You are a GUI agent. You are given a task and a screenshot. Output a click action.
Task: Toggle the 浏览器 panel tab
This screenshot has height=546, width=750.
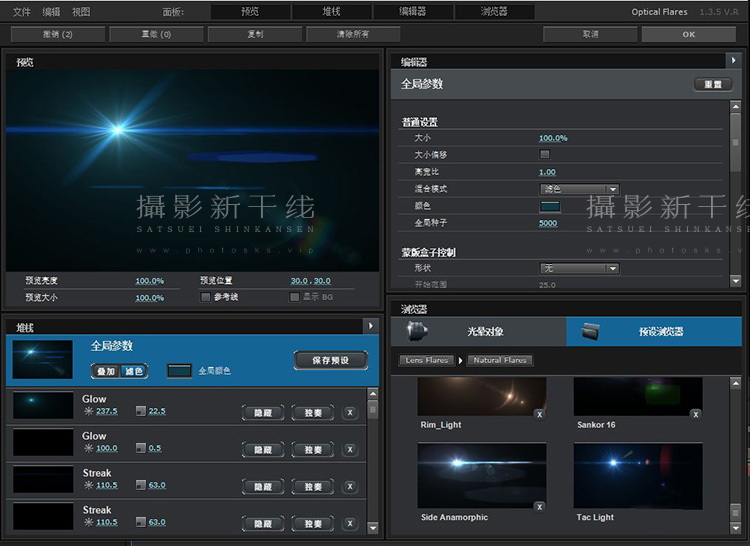(494, 11)
